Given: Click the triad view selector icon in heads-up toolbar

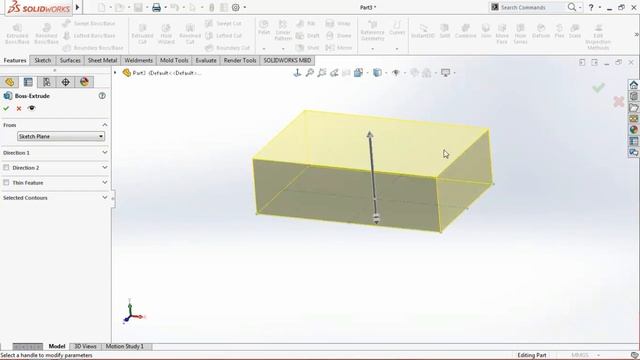Looking at the screenshot, I should click(x=297, y=73).
